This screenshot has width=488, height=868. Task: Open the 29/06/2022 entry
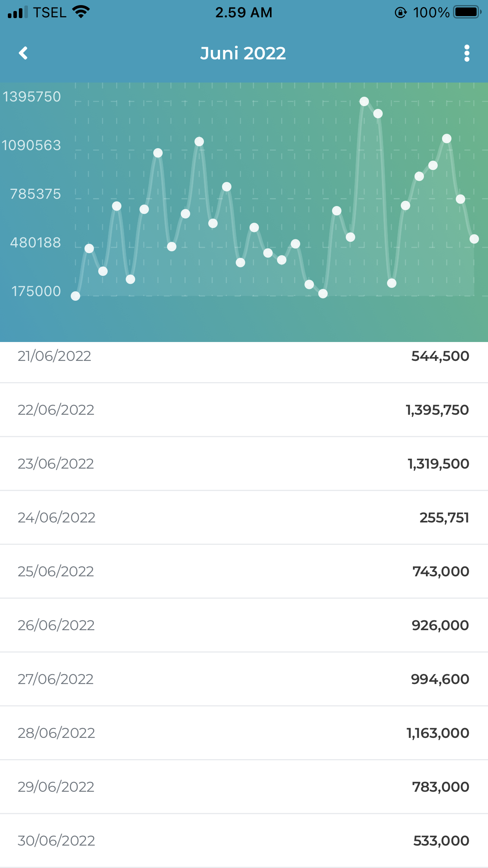pos(244,787)
